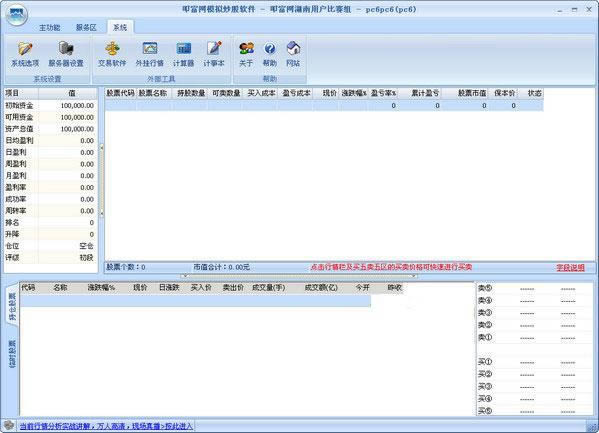Launch 交易软件 trading software icon

tap(112, 54)
